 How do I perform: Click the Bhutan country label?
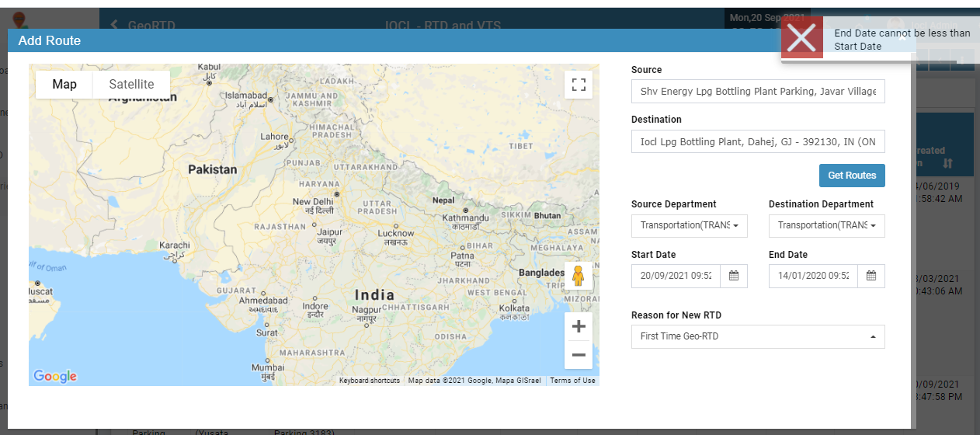(x=547, y=216)
